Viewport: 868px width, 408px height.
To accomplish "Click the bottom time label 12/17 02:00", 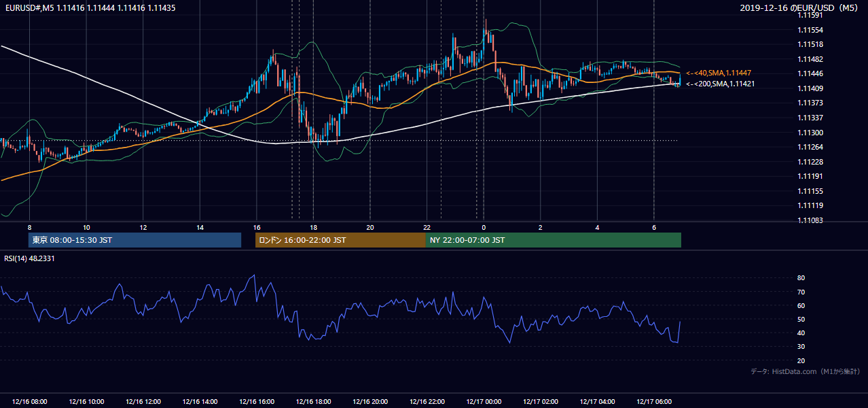I will (541, 402).
